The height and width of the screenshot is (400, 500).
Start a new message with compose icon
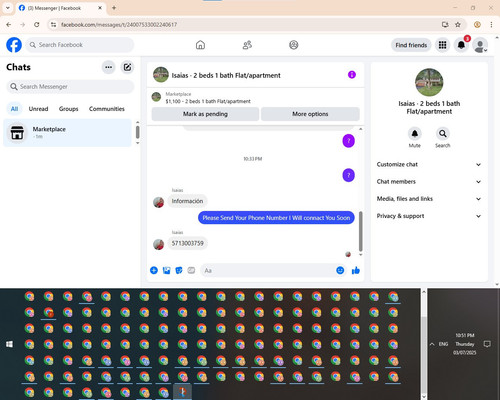(127, 67)
